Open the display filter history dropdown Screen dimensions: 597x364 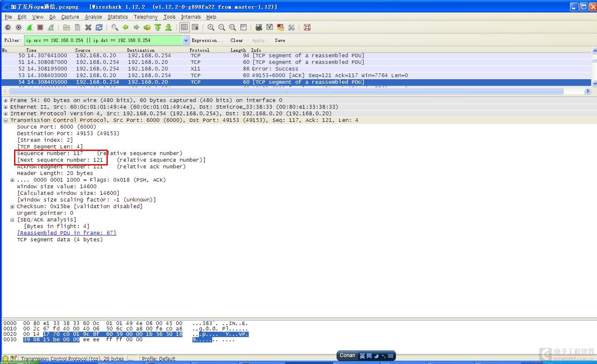[x=186, y=40]
